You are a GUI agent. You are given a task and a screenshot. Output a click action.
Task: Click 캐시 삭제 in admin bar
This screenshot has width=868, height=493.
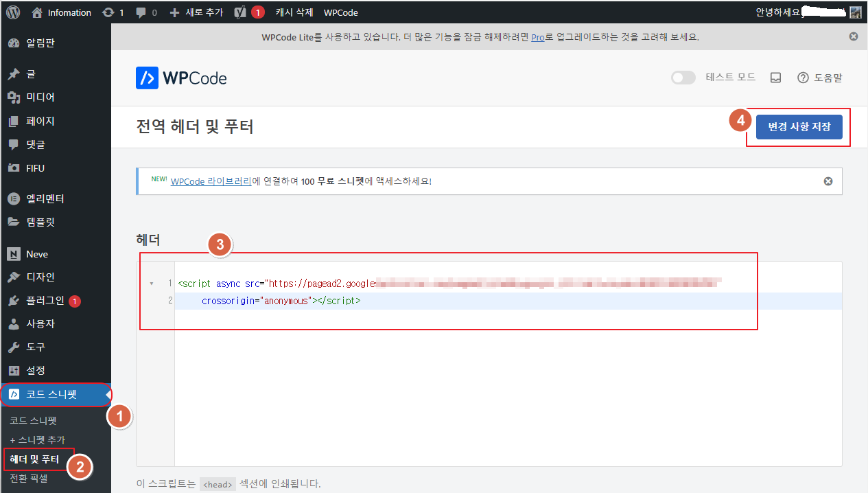click(294, 12)
